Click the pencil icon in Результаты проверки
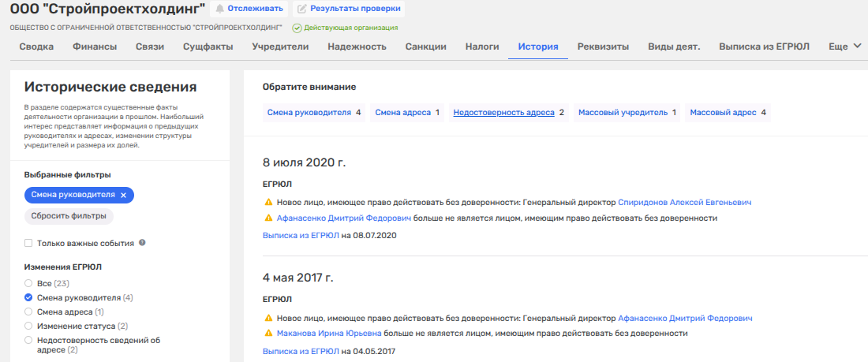 pyautogui.click(x=301, y=9)
